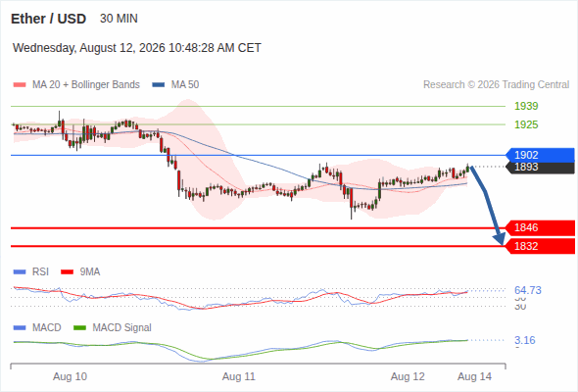The image size is (578, 392).
Task: Click the Aug 14 date axis marker
Action: coord(474,377)
